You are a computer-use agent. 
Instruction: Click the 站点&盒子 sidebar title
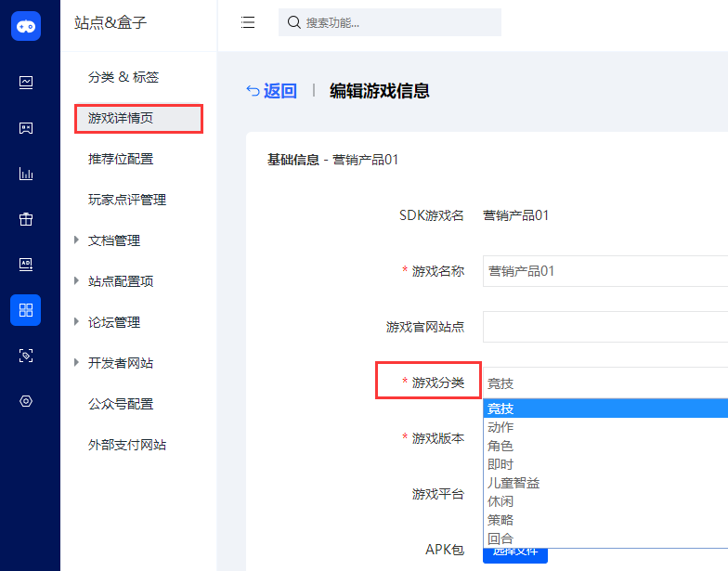(x=110, y=22)
